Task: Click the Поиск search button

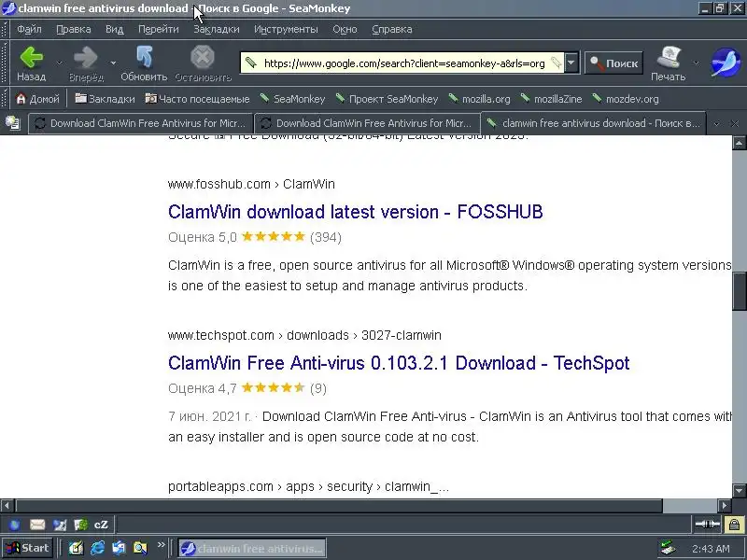Action: [x=613, y=63]
